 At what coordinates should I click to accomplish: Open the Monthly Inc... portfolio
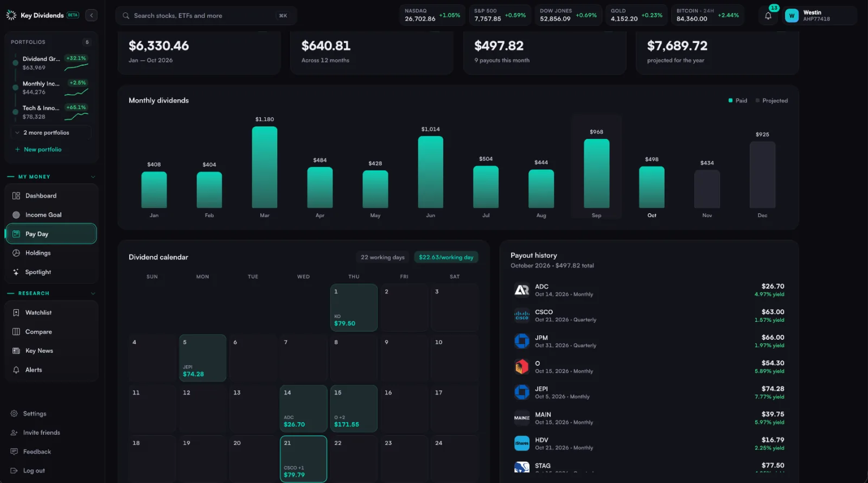pos(51,87)
